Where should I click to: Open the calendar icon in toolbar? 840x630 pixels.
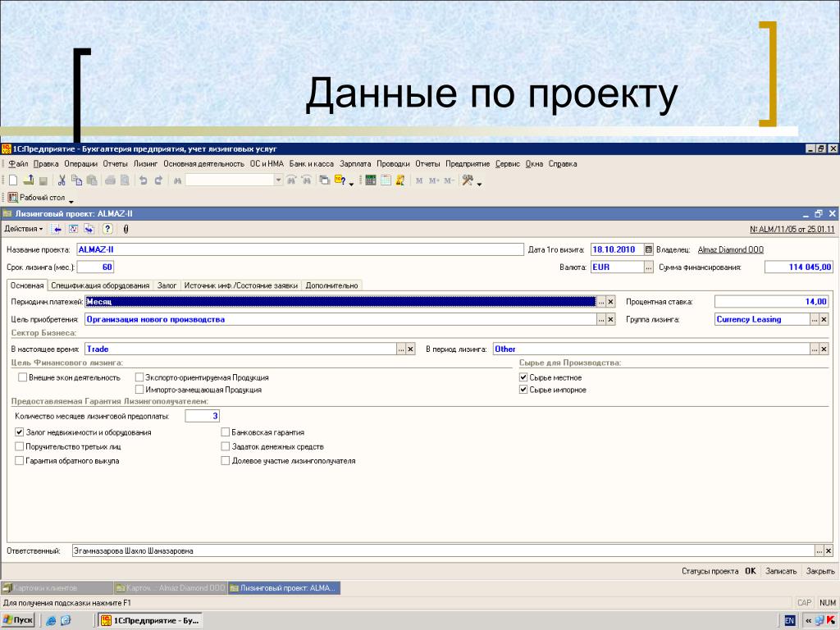pyautogui.click(x=386, y=180)
